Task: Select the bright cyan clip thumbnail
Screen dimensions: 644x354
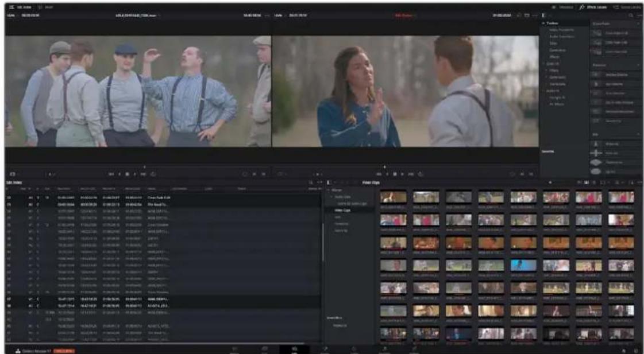Action: (524, 266)
